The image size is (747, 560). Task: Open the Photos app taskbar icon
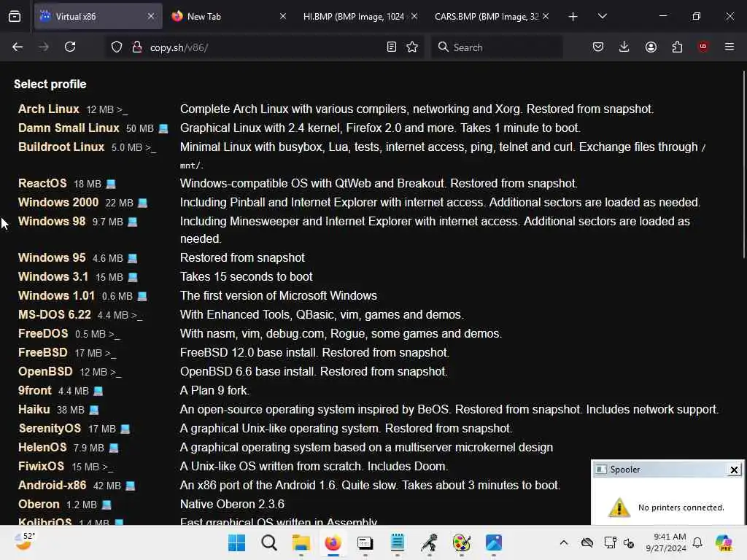[494, 542]
